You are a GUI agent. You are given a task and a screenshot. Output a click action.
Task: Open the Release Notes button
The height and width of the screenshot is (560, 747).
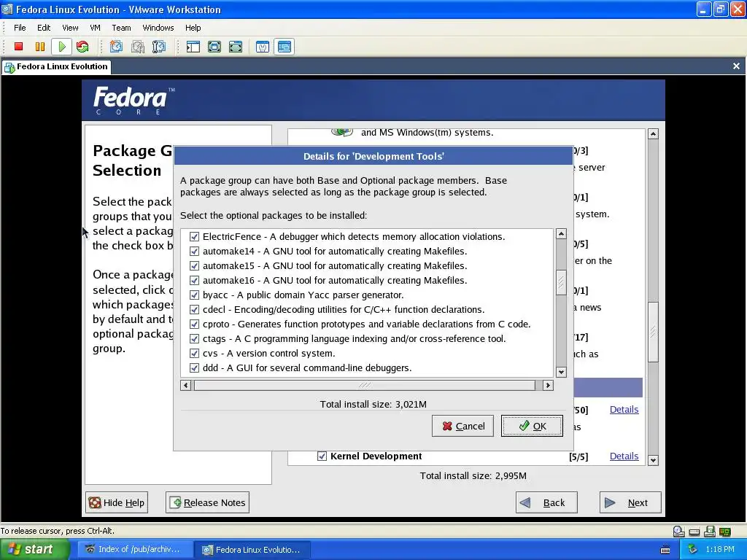pos(208,502)
